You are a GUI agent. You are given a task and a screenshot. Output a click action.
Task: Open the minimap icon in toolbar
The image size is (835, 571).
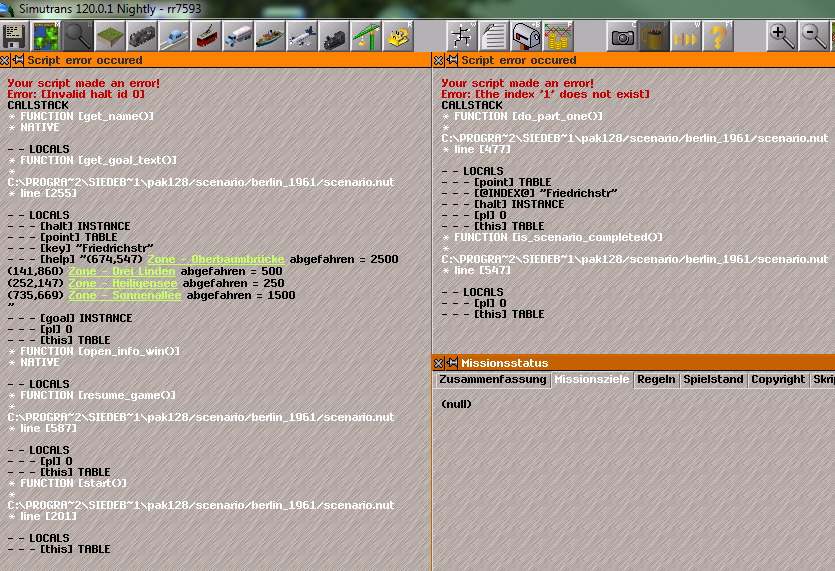46,38
